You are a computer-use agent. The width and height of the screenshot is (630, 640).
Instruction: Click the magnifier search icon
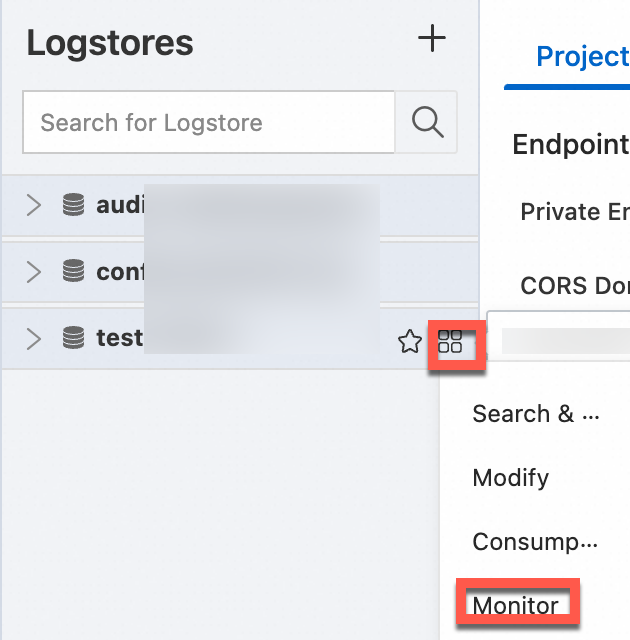tap(427, 122)
